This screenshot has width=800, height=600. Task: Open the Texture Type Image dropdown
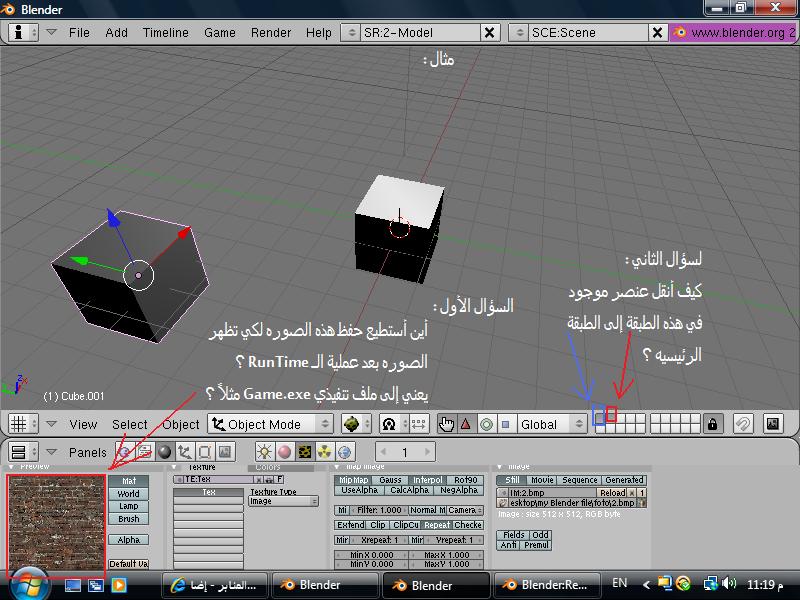(x=284, y=502)
